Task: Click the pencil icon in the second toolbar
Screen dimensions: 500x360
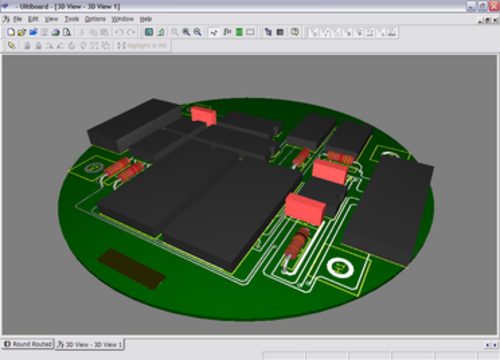Action: point(12,45)
